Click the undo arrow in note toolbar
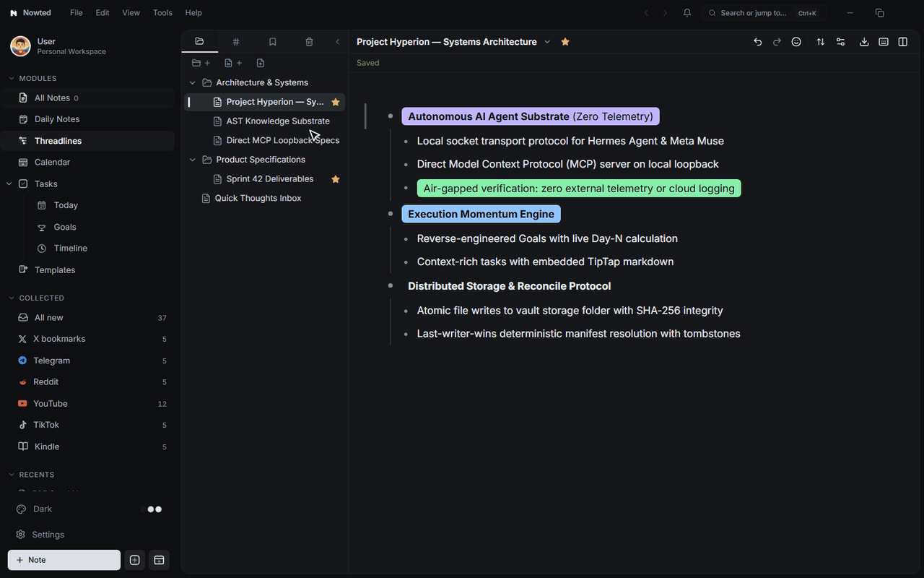Image resolution: width=924 pixels, height=578 pixels. (757, 42)
